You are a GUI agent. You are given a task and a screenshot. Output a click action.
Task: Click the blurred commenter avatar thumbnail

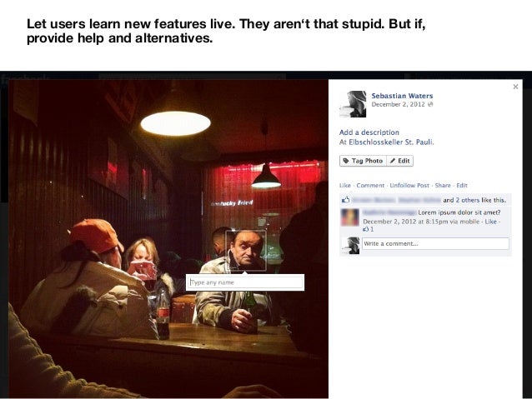[x=350, y=217]
